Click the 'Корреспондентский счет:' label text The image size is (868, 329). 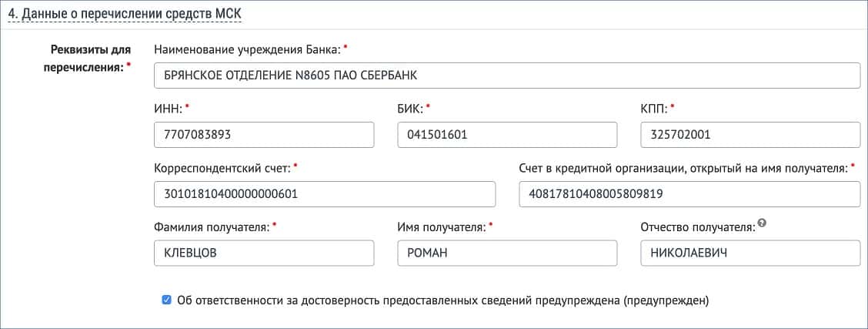point(222,167)
